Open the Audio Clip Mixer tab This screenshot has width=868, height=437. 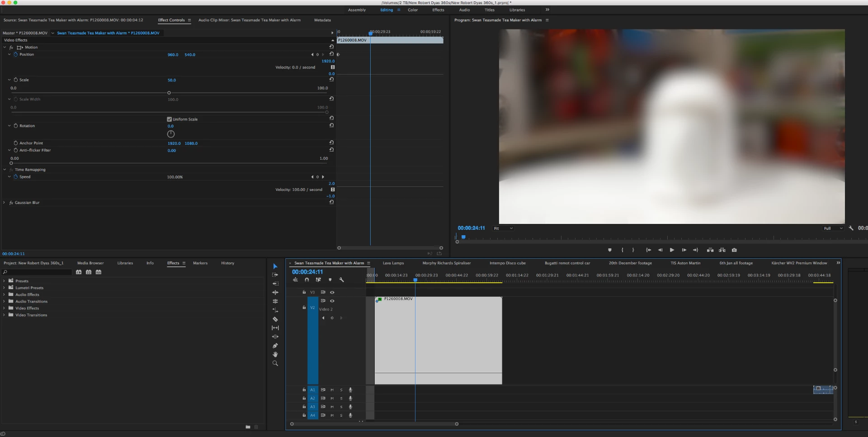pyautogui.click(x=249, y=20)
